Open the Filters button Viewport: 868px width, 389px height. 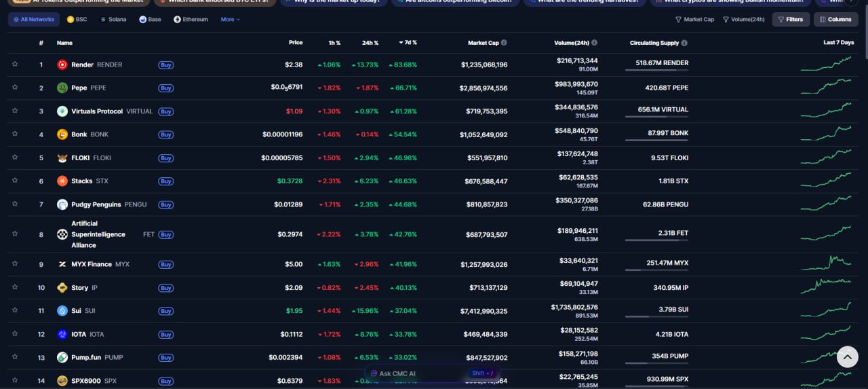pos(790,20)
